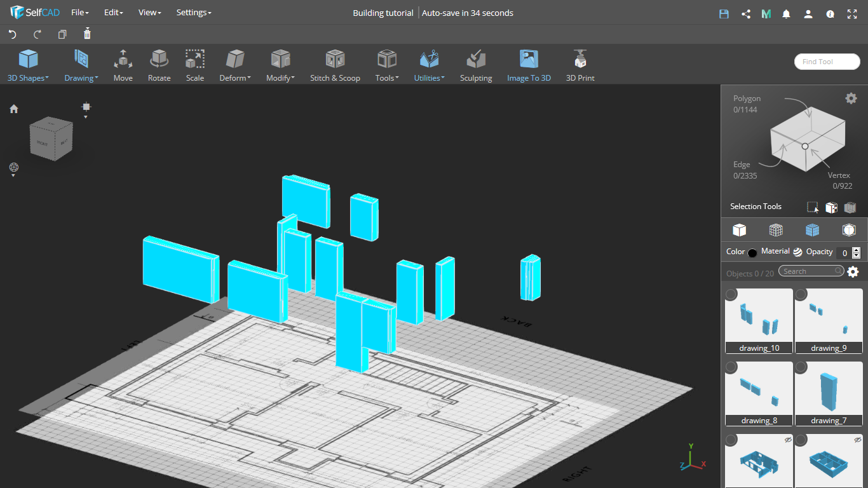Click the Opacity value field

pyautogui.click(x=843, y=252)
